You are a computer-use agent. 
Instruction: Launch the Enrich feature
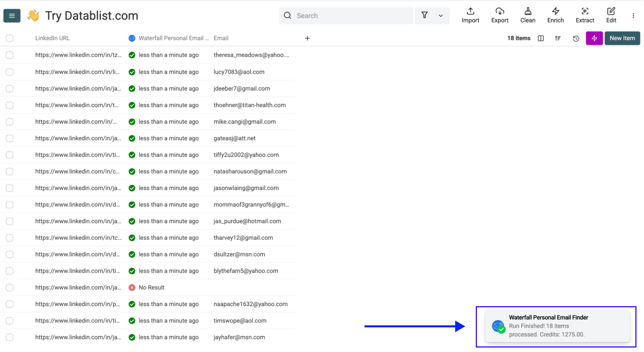tap(555, 15)
